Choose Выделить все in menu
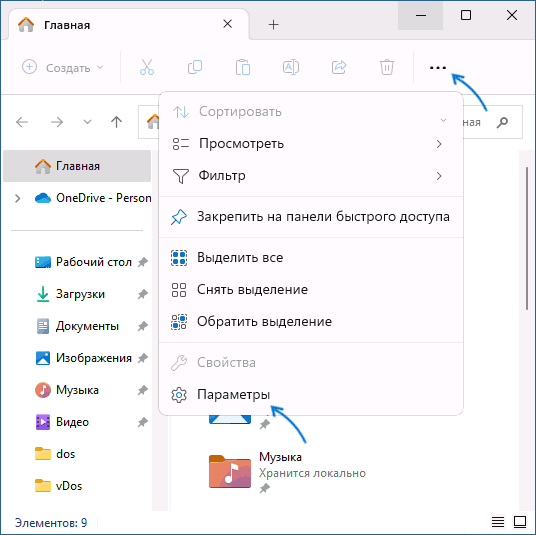This screenshot has height=535, width=536. pos(311,258)
